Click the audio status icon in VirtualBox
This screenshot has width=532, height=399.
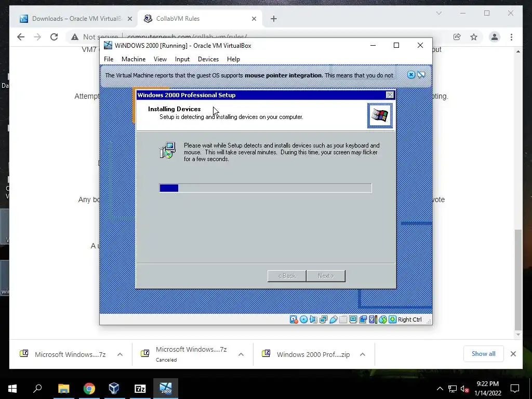click(x=313, y=320)
